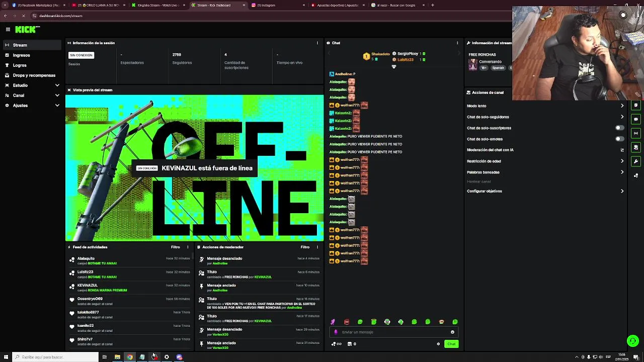This screenshot has width=644, height=362.
Task: Click the SIN CONEXIÓN status badge
Action: (81, 55)
